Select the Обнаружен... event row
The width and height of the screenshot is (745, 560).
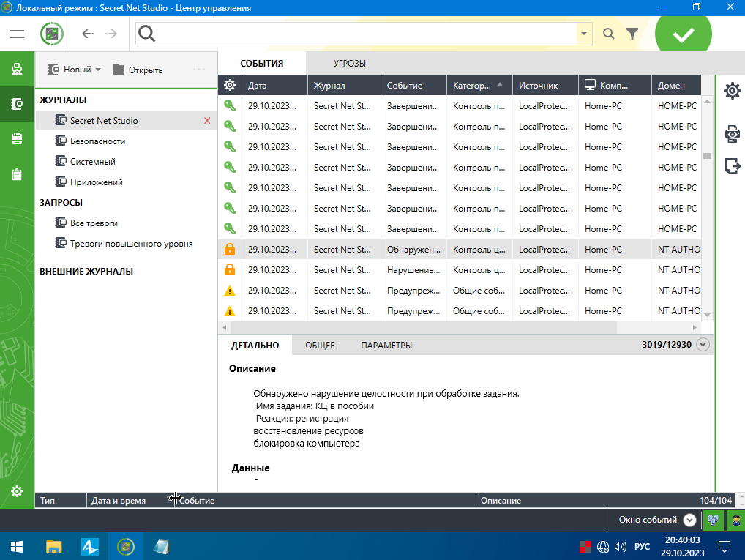coord(460,249)
